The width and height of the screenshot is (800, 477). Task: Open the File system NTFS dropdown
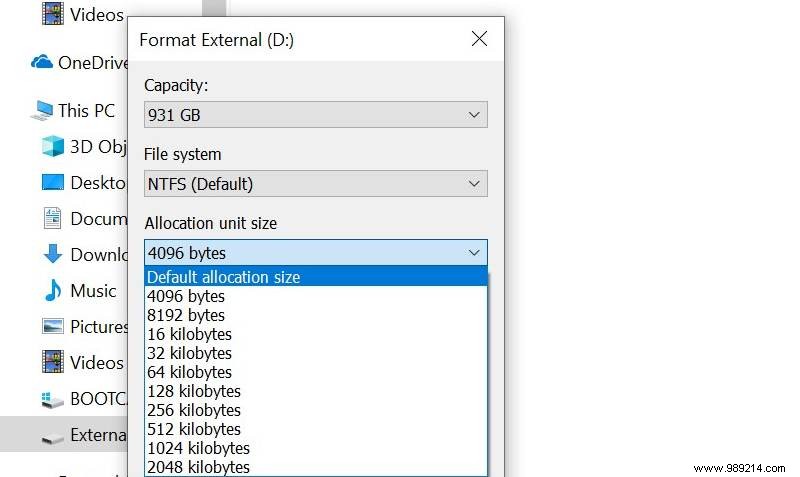pyautogui.click(x=315, y=184)
